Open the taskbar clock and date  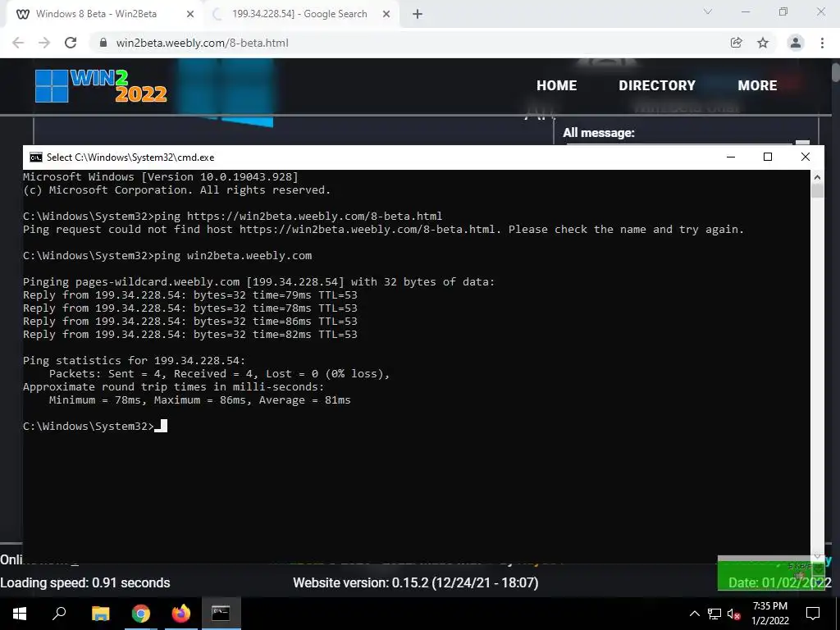pyautogui.click(x=769, y=614)
